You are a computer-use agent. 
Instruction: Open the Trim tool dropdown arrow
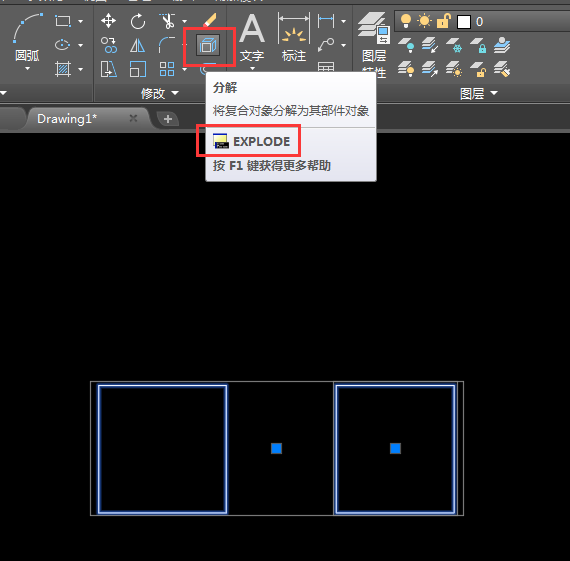[x=184, y=21]
